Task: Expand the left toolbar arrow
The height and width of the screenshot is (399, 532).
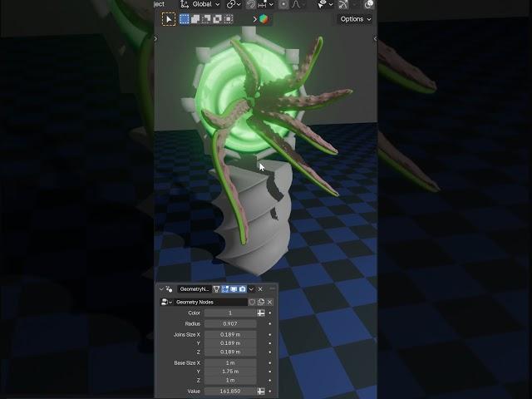Action: tap(155, 39)
